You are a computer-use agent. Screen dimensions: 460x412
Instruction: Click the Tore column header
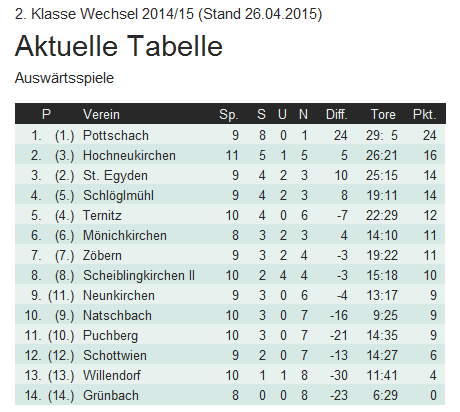point(383,114)
